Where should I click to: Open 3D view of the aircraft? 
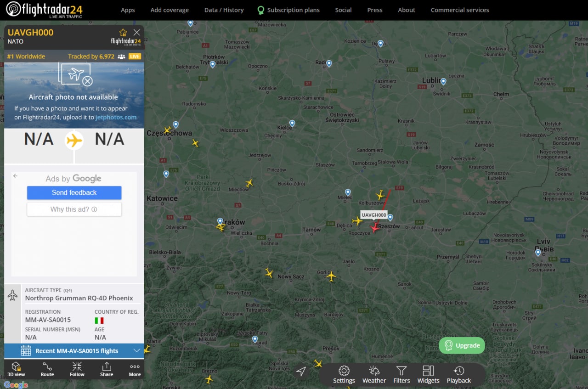click(16, 369)
